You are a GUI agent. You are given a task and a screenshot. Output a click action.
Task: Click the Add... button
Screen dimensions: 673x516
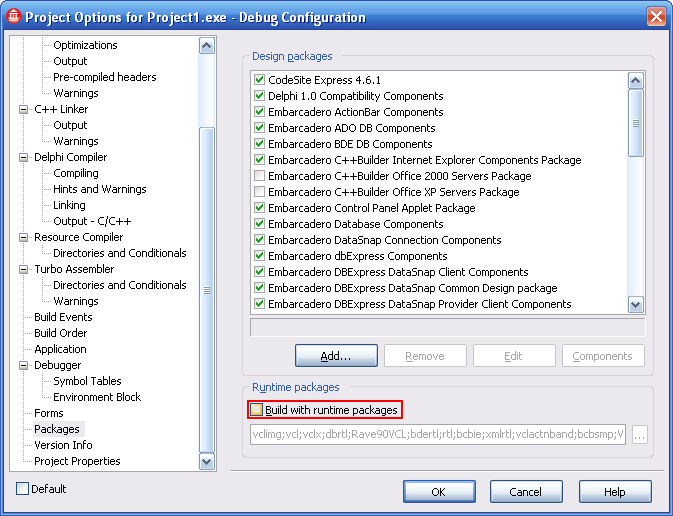(336, 356)
